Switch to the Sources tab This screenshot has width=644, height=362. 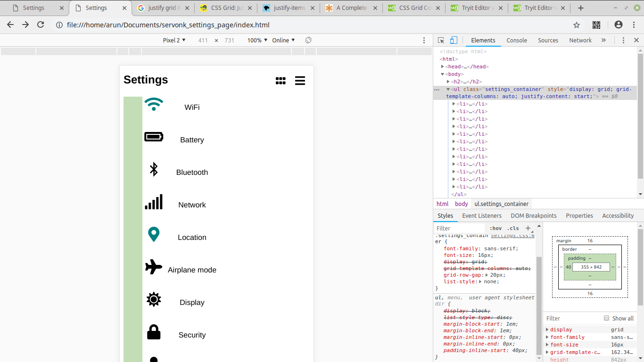tap(548, 41)
